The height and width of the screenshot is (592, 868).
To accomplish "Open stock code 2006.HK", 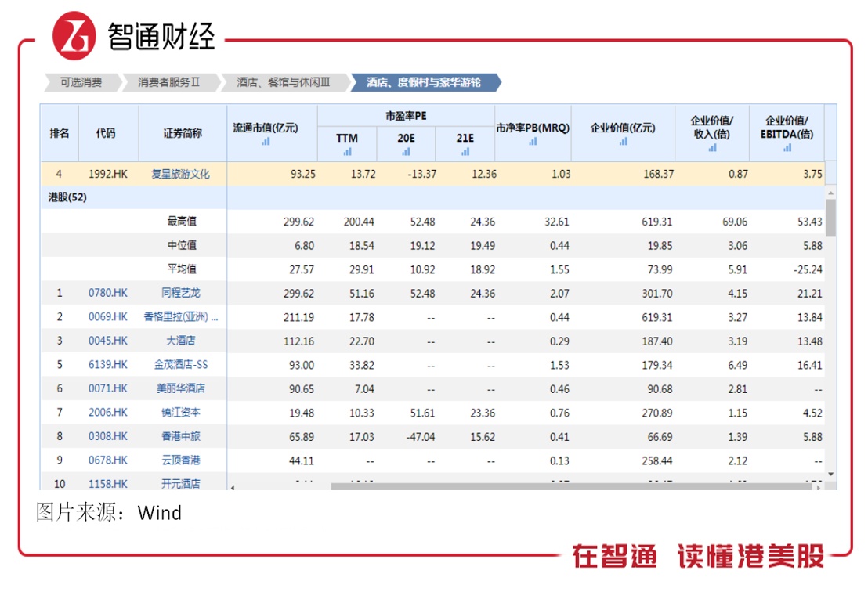I will pos(108,412).
